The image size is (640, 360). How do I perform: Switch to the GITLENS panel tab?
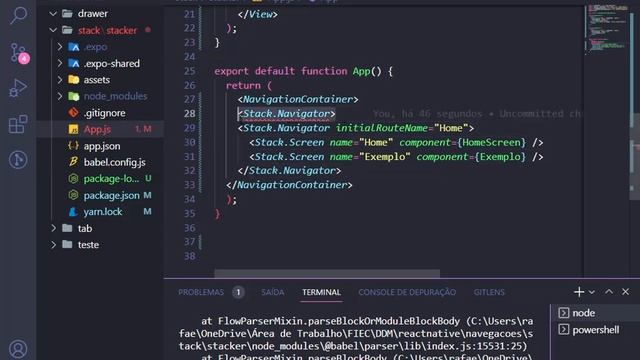489,292
